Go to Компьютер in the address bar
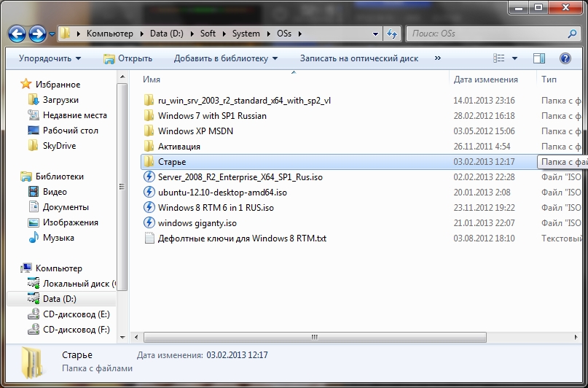This screenshot has width=588, height=388. 110,34
